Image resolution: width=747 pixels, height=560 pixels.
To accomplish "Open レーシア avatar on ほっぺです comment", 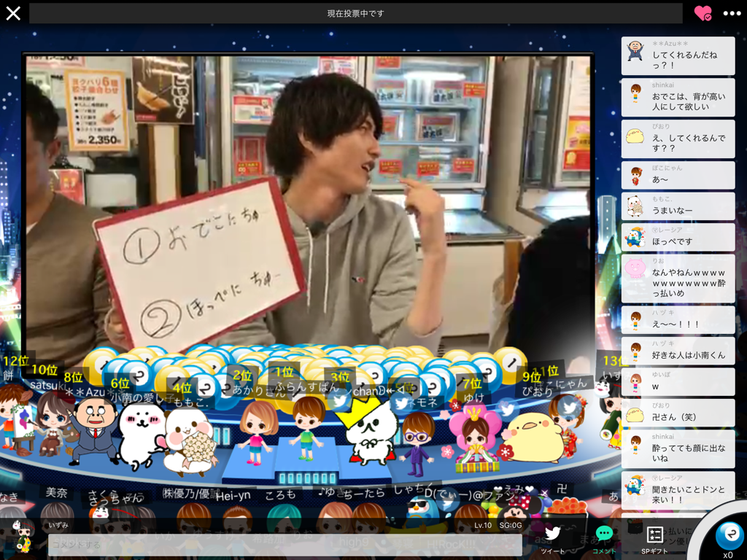I will coord(635,237).
